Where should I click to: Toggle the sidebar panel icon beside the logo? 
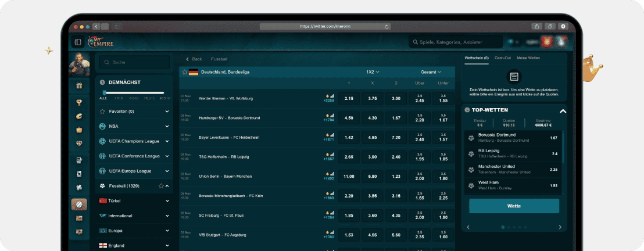(78, 42)
